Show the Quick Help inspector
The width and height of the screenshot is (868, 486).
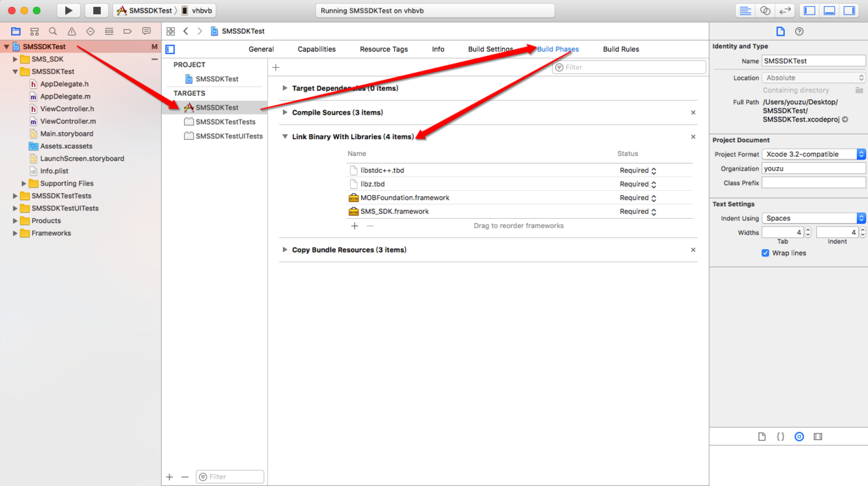[799, 31]
